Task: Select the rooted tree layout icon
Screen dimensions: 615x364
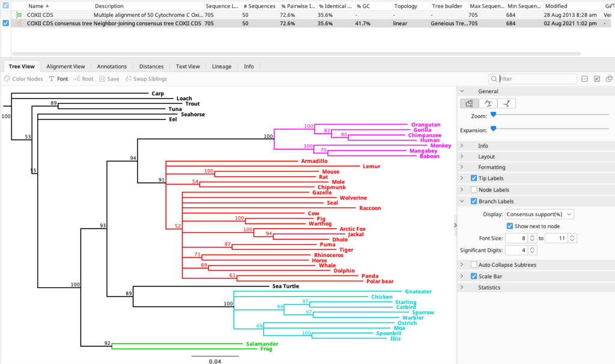Action: (x=469, y=103)
